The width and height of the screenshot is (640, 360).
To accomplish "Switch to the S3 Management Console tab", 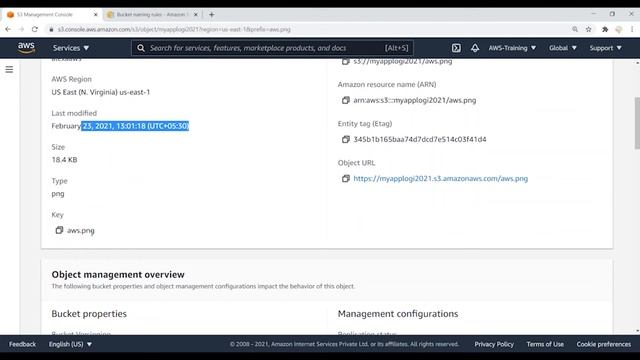I will 51,15.
